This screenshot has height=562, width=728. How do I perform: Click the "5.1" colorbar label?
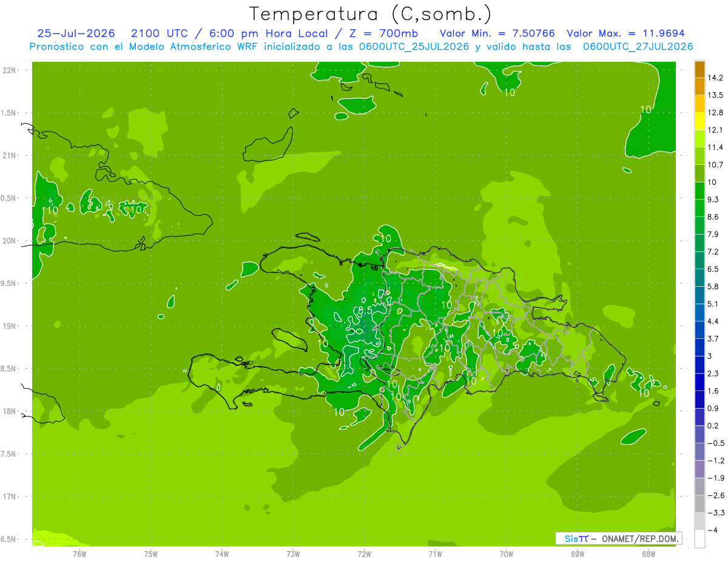[713, 304]
